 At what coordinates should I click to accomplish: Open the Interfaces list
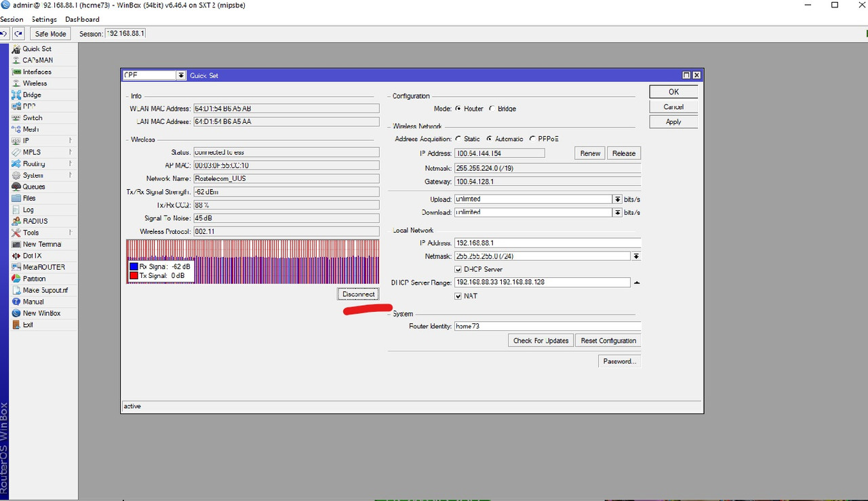point(37,72)
